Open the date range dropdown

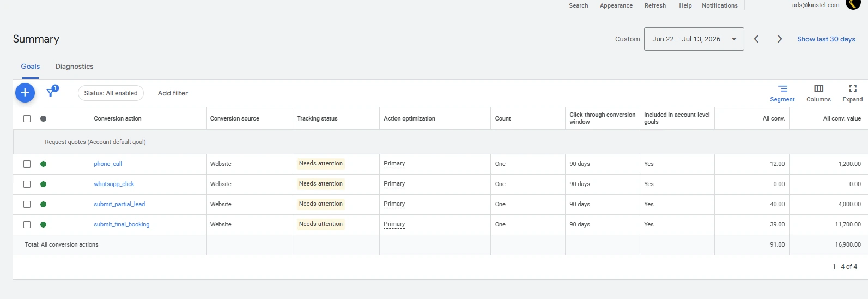coord(694,39)
